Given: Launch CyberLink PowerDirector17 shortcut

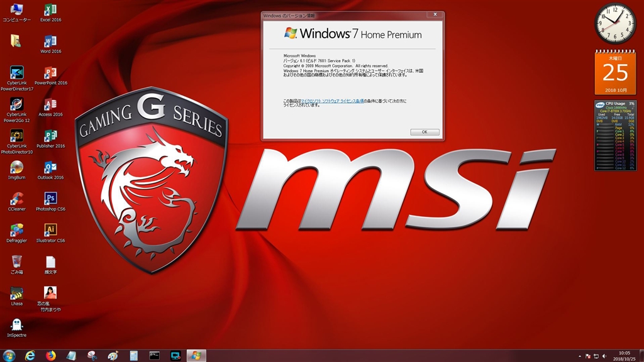Looking at the screenshot, I should click(17, 79).
